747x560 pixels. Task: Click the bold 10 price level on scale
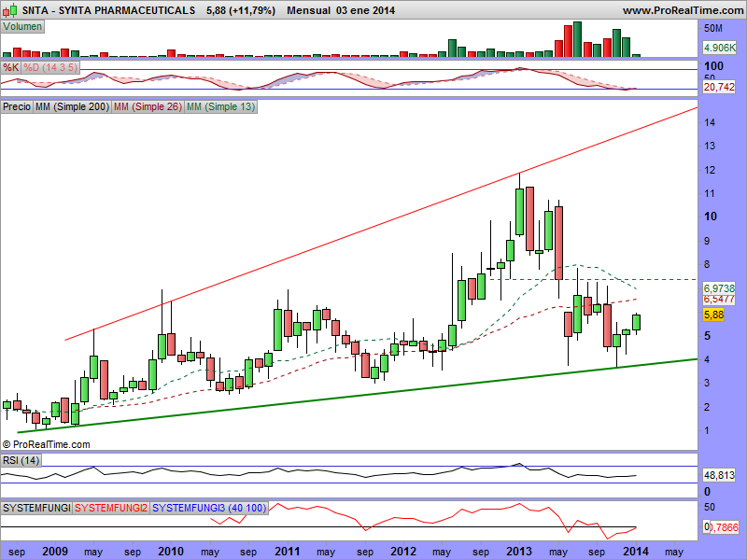pyautogui.click(x=711, y=217)
